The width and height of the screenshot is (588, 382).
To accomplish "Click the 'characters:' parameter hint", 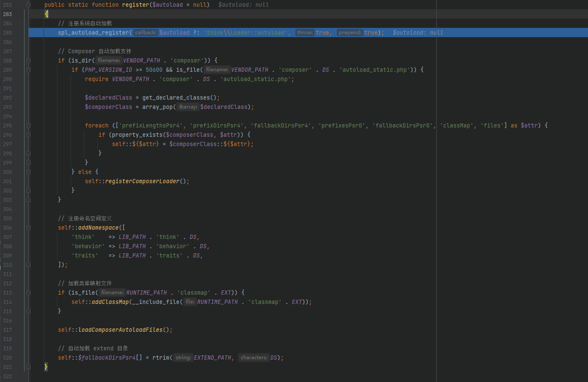I will [x=254, y=358].
